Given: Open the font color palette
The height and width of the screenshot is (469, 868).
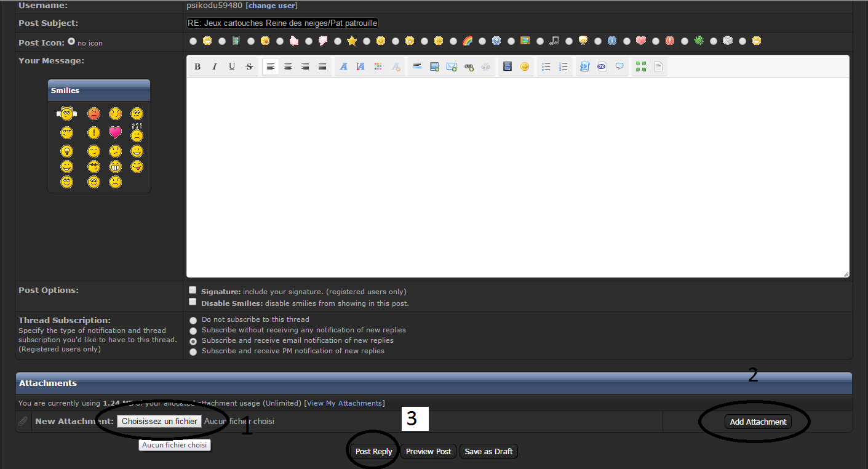Looking at the screenshot, I should 378,66.
